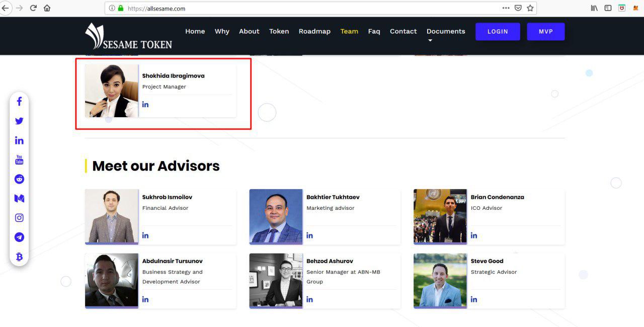The image size is (644, 327).
Task: Open the page actions three-dot menu
Action: (x=506, y=8)
